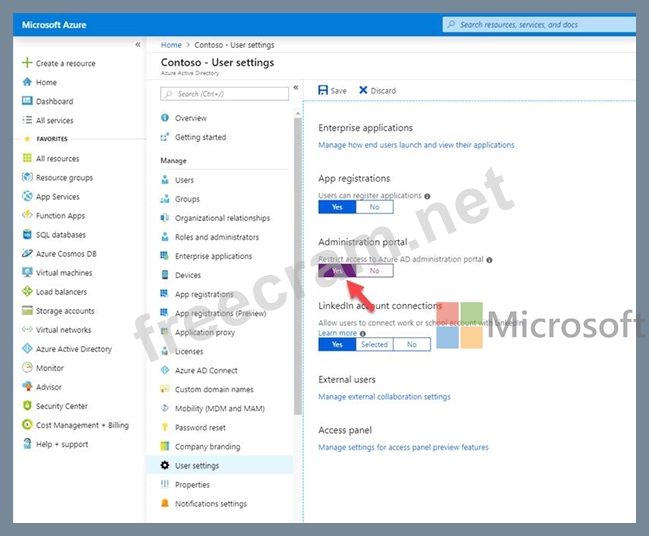Image resolution: width=649 pixels, height=536 pixels.
Task: Click the Azure Cosmos DB icon
Action: coord(27,253)
